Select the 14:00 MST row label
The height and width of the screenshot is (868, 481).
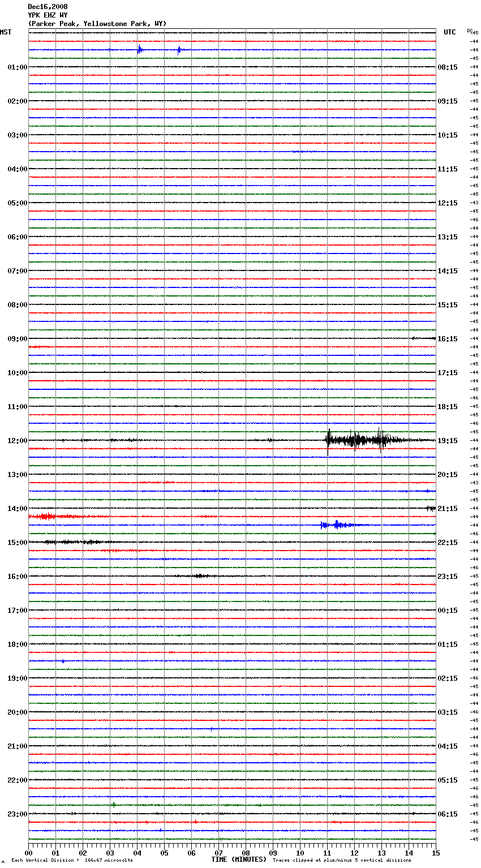click(x=18, y=509)
